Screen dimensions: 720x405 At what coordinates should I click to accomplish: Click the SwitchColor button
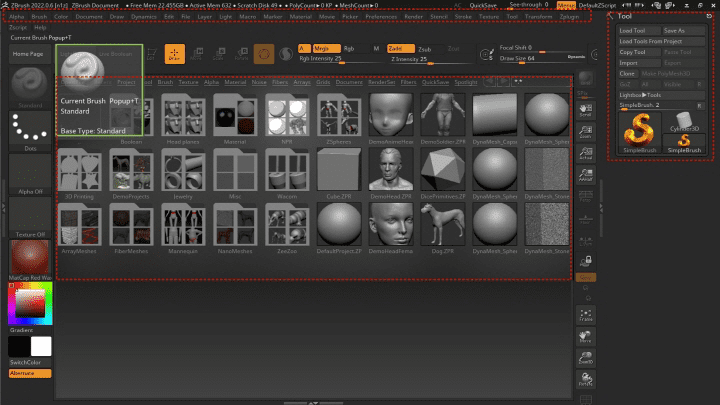30,362
